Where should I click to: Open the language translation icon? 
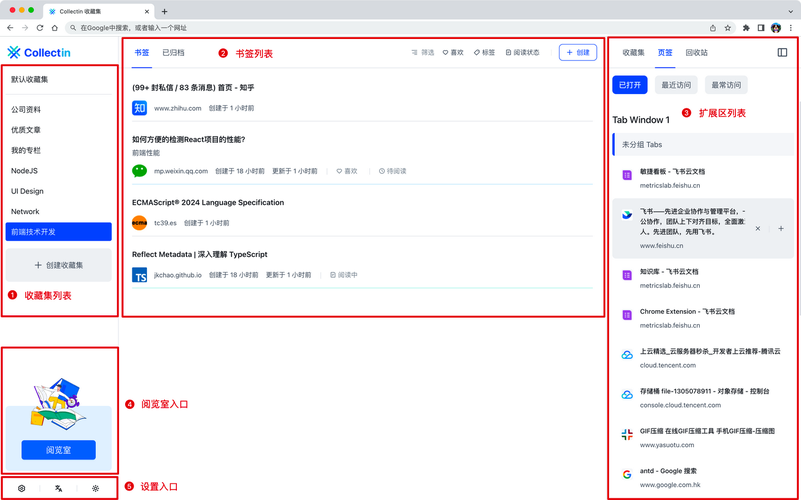59,488
